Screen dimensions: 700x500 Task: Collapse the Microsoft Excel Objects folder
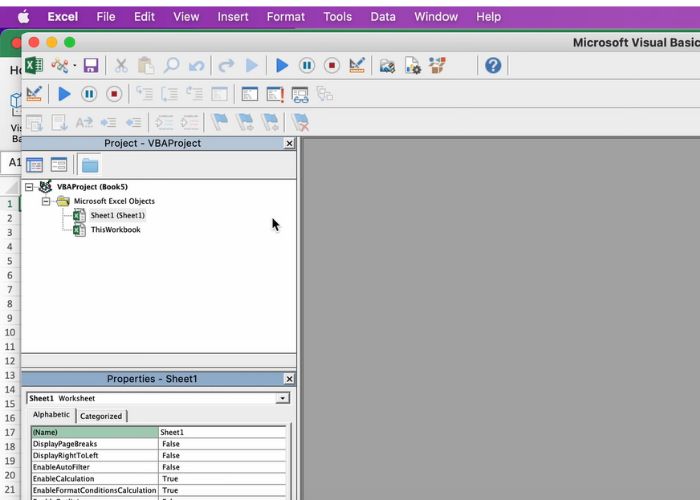[x=46, y=201]
